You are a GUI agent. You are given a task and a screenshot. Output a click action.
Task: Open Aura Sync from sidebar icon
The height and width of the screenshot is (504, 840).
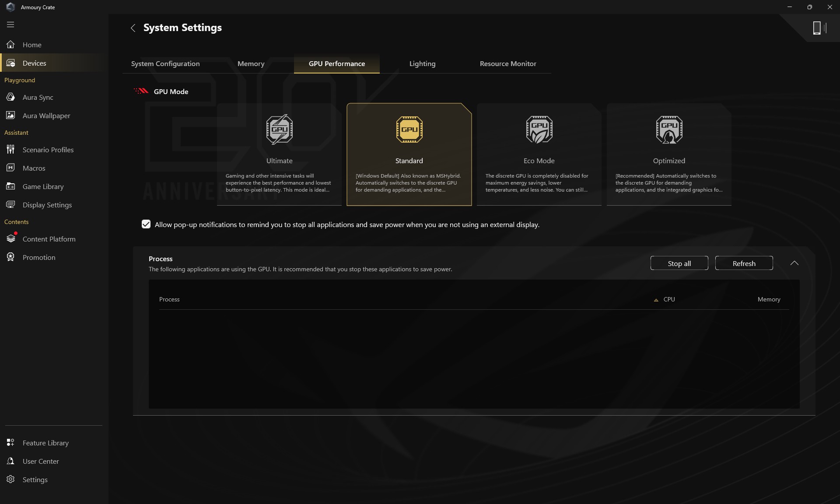click(x=10, y=97)
